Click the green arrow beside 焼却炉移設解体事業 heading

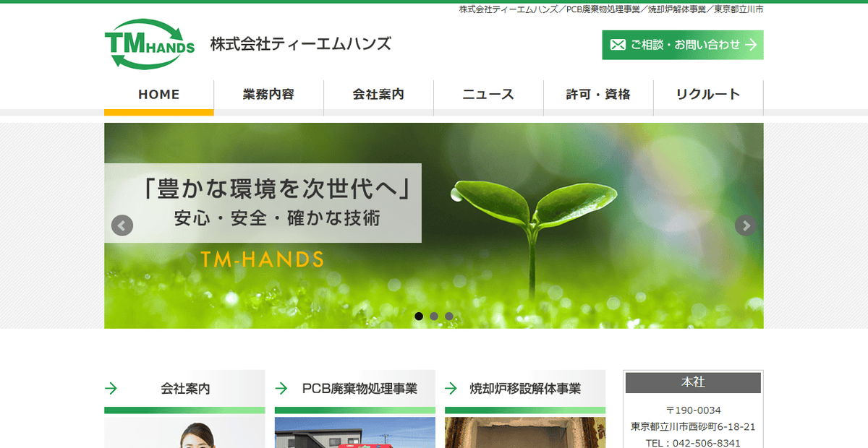(453, 388)
